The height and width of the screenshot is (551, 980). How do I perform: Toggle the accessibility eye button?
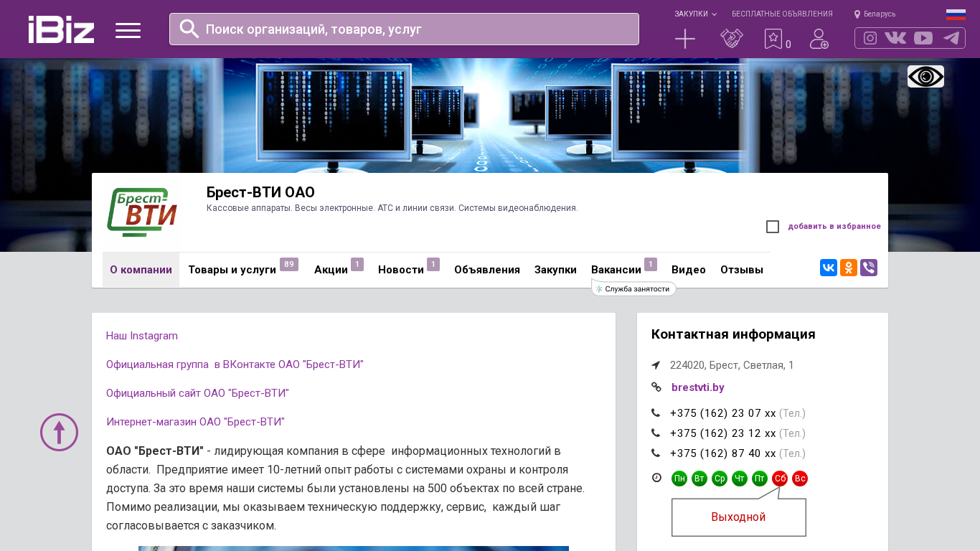pyautogui.click(x=925, y=76)
